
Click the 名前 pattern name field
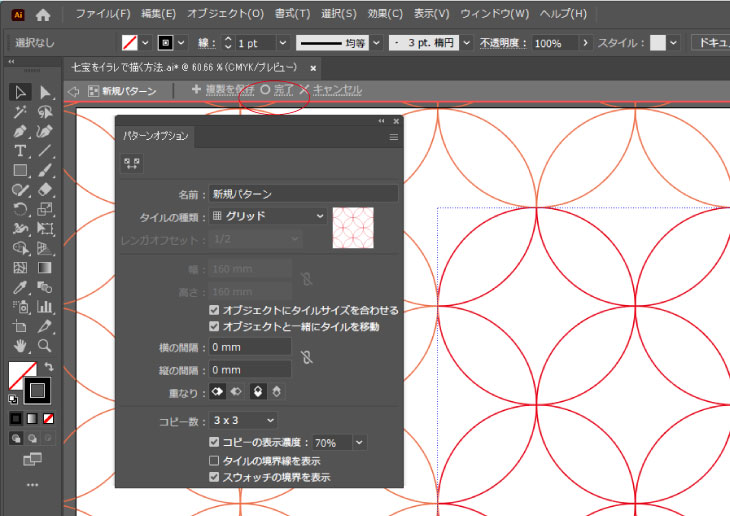pyautogui.click(x=303, y=194)
